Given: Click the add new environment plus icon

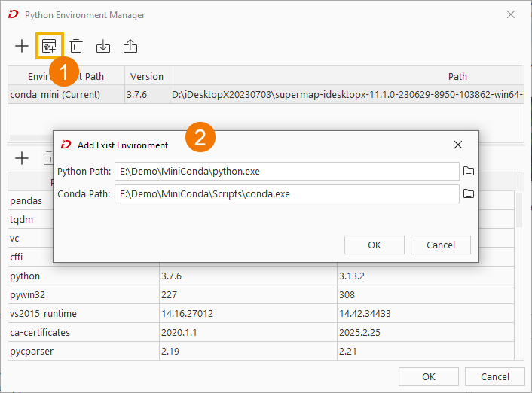Looking at the screenshot, I should point(22,46).
